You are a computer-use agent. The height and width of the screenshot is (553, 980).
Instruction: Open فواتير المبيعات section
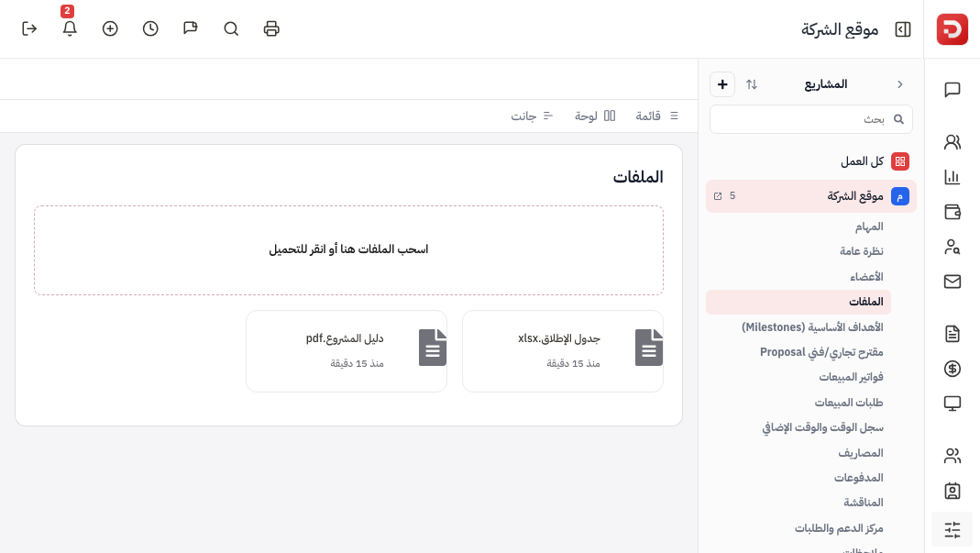tap(851, 377)
